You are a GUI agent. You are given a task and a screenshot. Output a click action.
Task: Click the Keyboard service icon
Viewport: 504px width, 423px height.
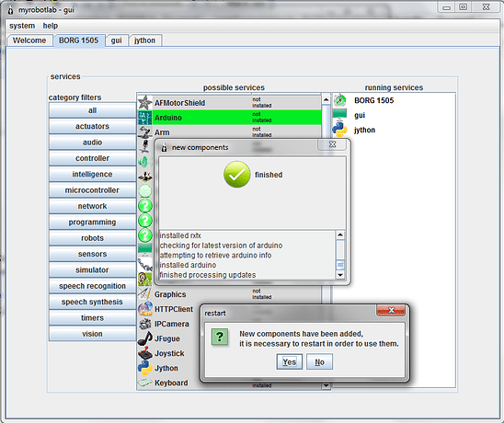(145, 383)
